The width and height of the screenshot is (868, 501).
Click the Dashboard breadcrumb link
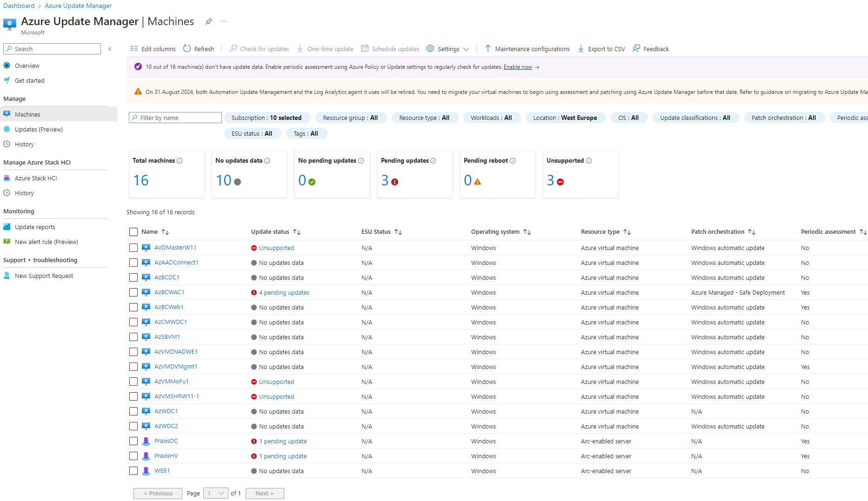[x=19, y=6]
